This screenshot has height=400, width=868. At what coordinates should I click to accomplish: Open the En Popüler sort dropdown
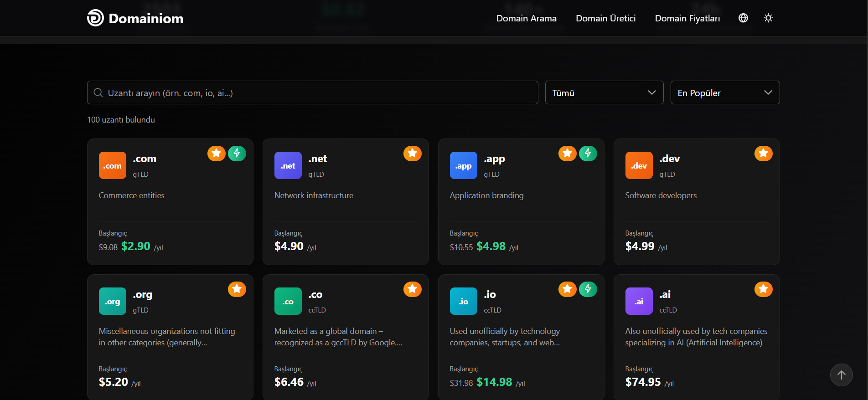coord(725,92)
